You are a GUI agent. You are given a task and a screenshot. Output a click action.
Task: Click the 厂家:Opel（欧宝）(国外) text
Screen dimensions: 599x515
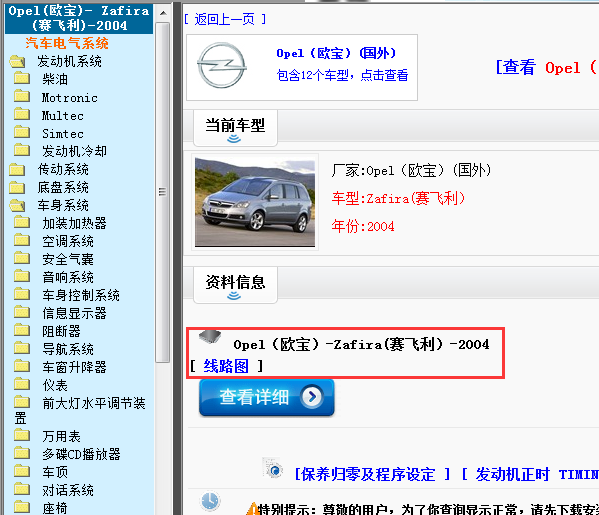(411, 170)
